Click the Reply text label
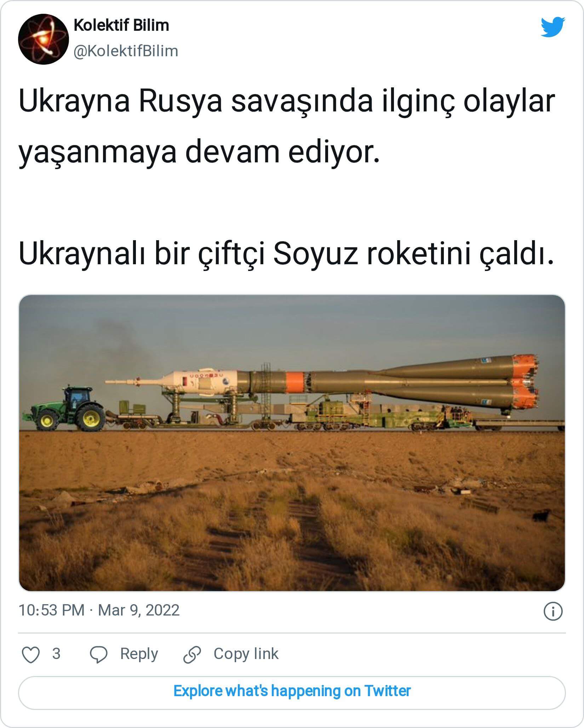 [x=139, y=654]
